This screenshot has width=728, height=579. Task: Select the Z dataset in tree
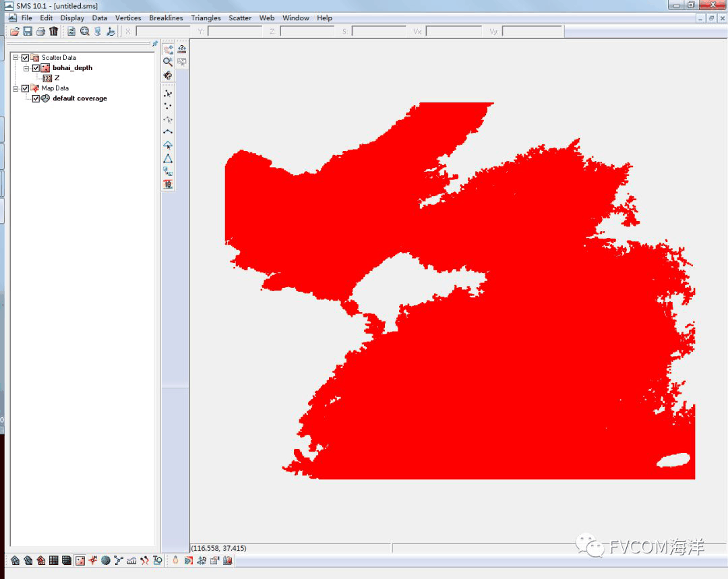pos(57,78)
